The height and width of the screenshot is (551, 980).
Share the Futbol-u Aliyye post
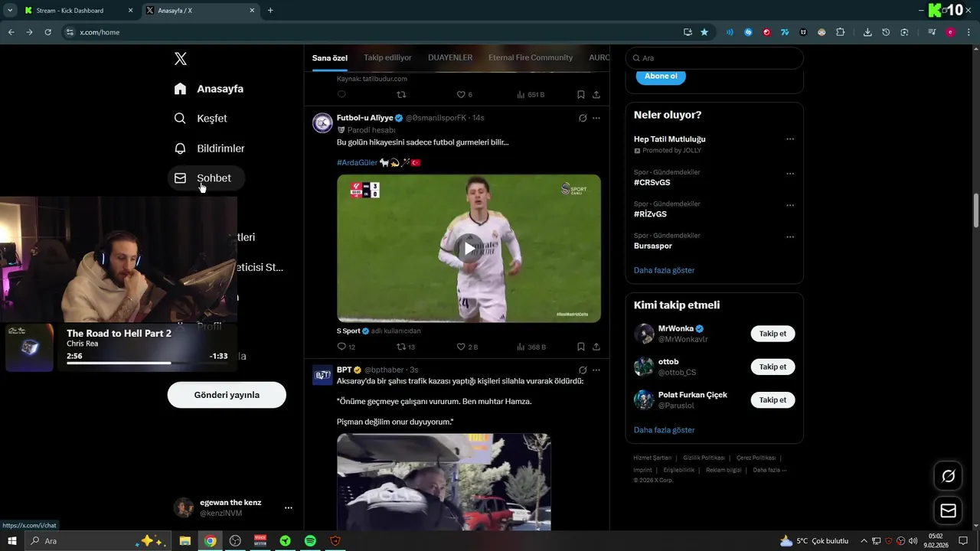[596, 347]
